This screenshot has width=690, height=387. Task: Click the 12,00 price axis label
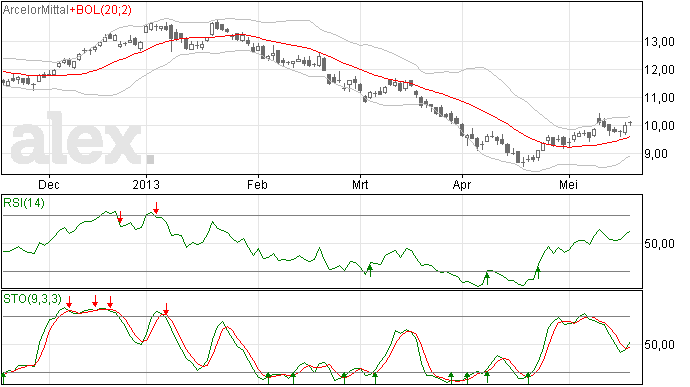(x=659, y=70)
